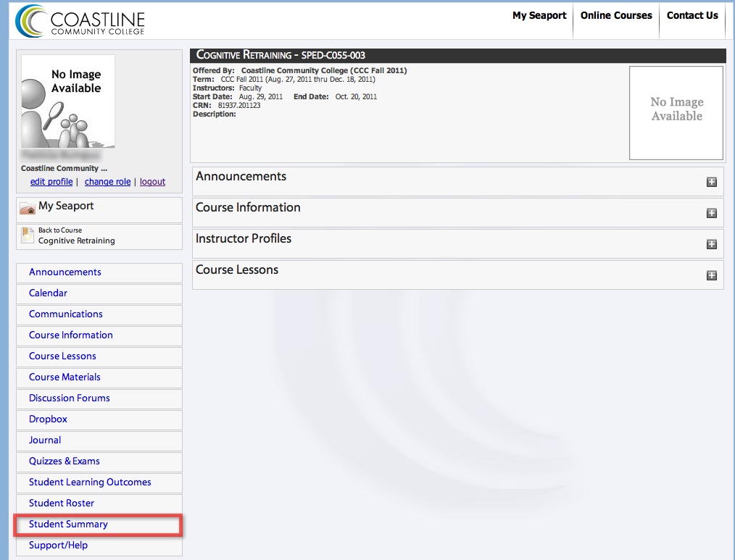
Task: Click the End Date Oct. 20, 2011
Action: pos(356,96)
